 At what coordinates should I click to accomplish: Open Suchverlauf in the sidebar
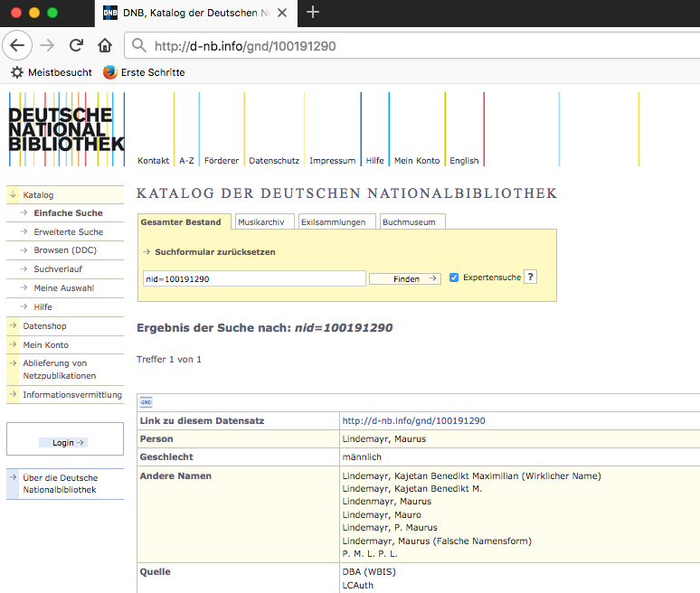click(x=58, y=269)
